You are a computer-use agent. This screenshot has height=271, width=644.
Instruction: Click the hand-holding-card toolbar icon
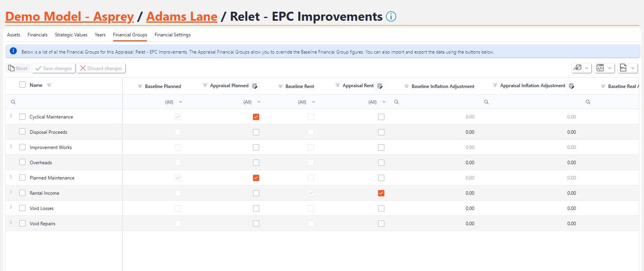pos(577,68)
